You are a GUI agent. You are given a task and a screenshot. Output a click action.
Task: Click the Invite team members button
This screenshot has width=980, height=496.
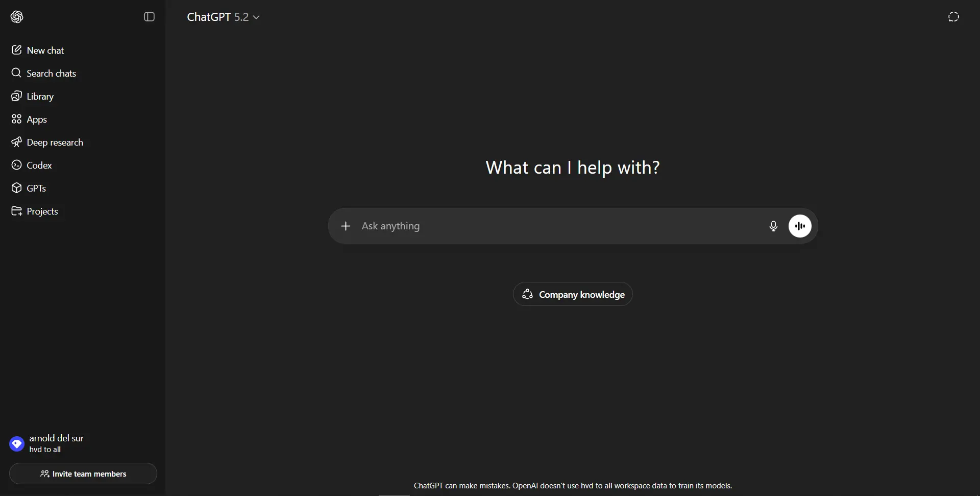pyautogui.click(x=83, y=474)
